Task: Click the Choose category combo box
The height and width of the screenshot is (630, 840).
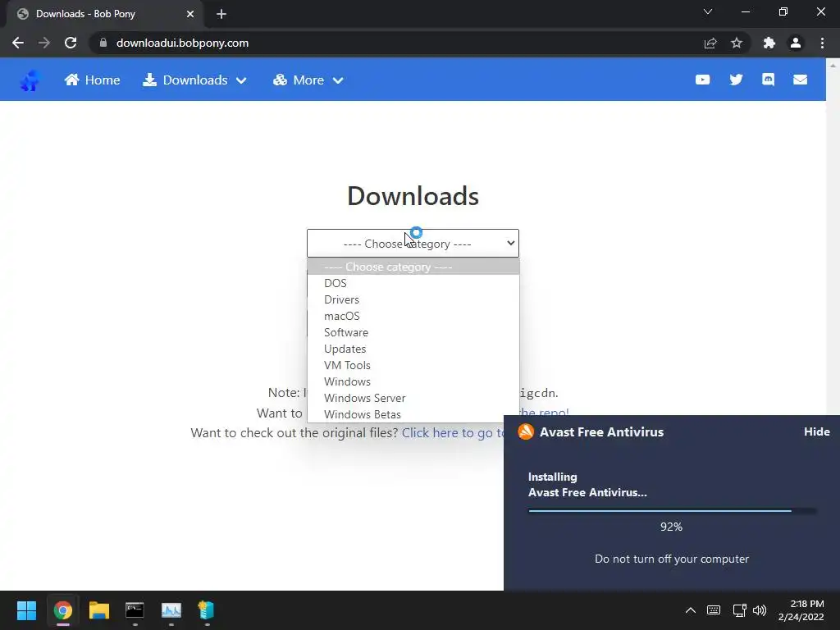Action: click(413, 243)
